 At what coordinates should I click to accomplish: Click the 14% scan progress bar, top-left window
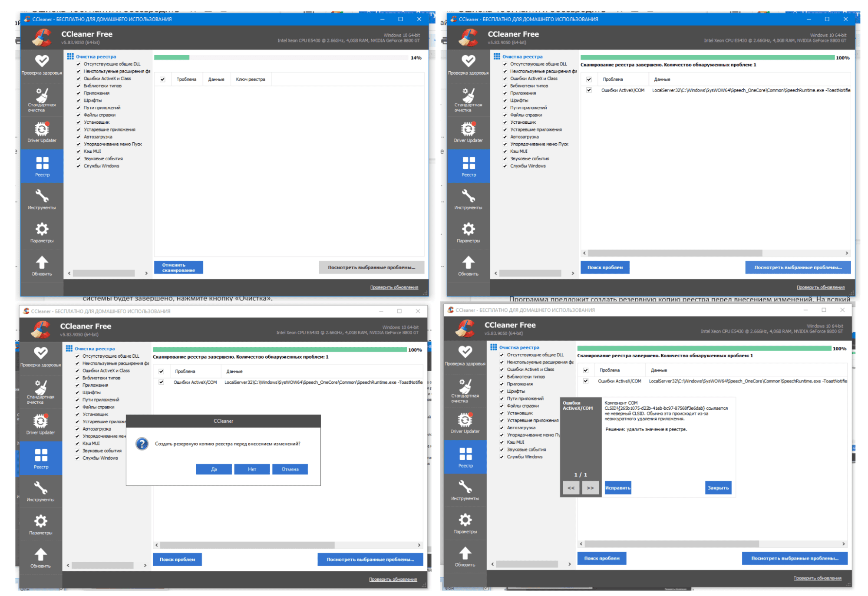pyautogui.click(x=281, y=58)
